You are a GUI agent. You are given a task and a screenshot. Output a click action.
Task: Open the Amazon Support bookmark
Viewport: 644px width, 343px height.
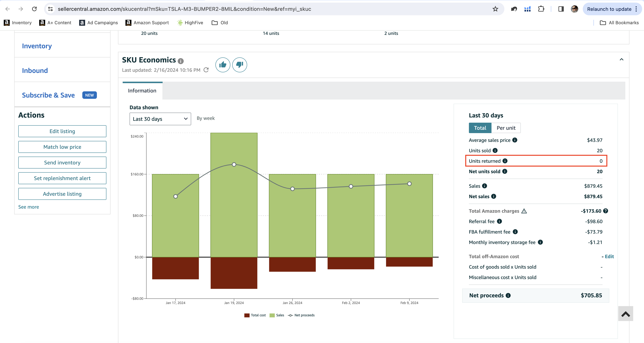point(147,23)
